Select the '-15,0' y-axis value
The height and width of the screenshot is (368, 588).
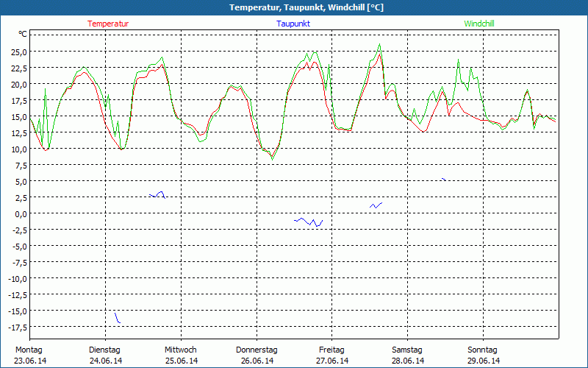click(18, 311)
